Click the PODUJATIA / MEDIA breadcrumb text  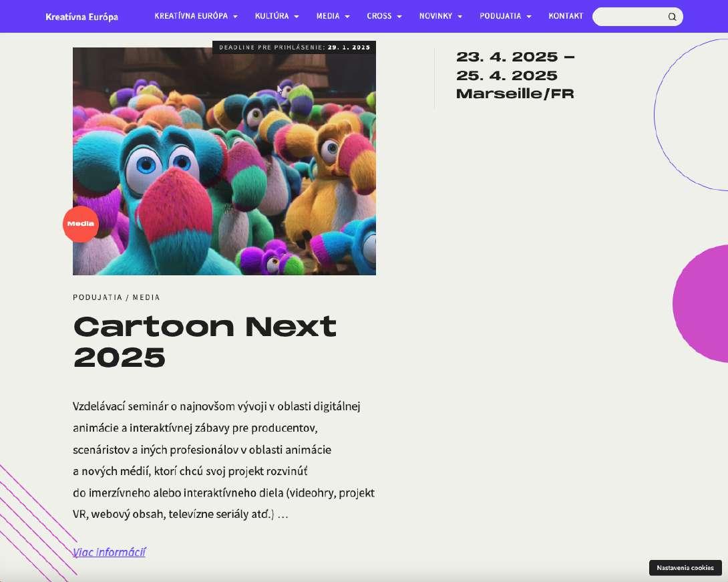[x=116, y=297]
